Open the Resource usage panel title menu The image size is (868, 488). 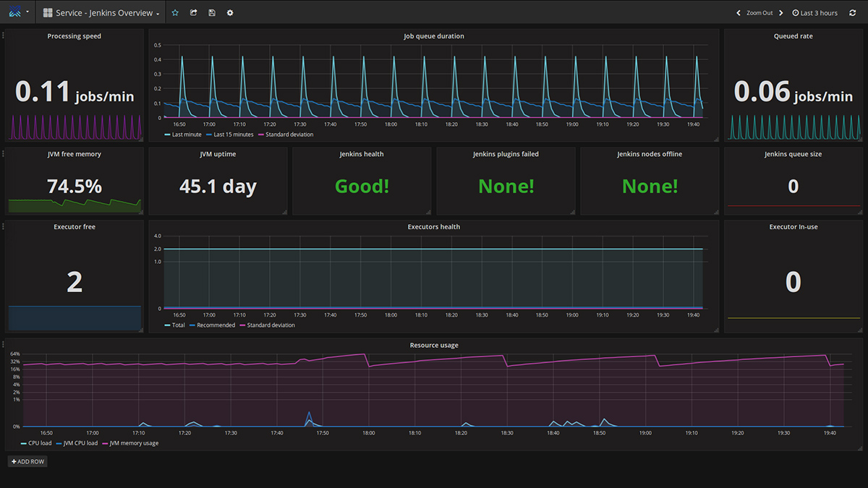[434, 345]
